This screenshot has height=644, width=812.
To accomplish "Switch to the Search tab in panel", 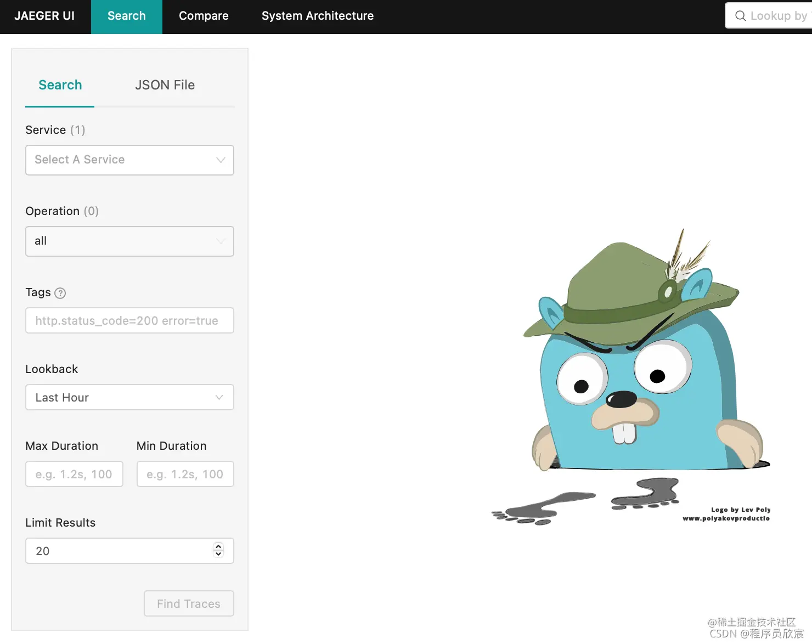I will [x=60, y=85].
